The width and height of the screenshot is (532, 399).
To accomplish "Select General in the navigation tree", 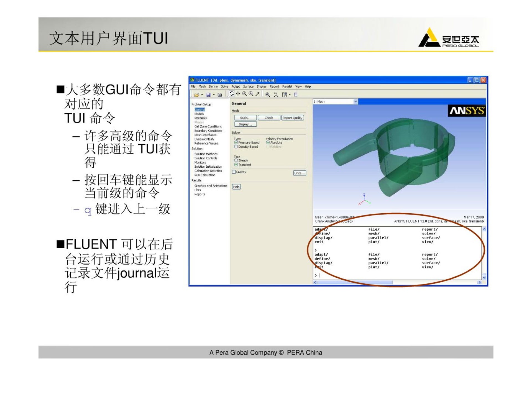I will pos(199,110).
